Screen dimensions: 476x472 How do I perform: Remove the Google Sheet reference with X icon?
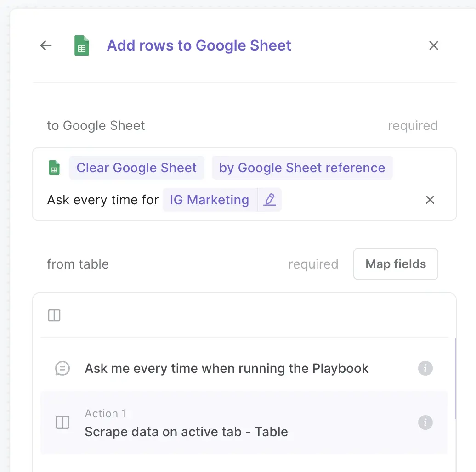coord(430,200)
